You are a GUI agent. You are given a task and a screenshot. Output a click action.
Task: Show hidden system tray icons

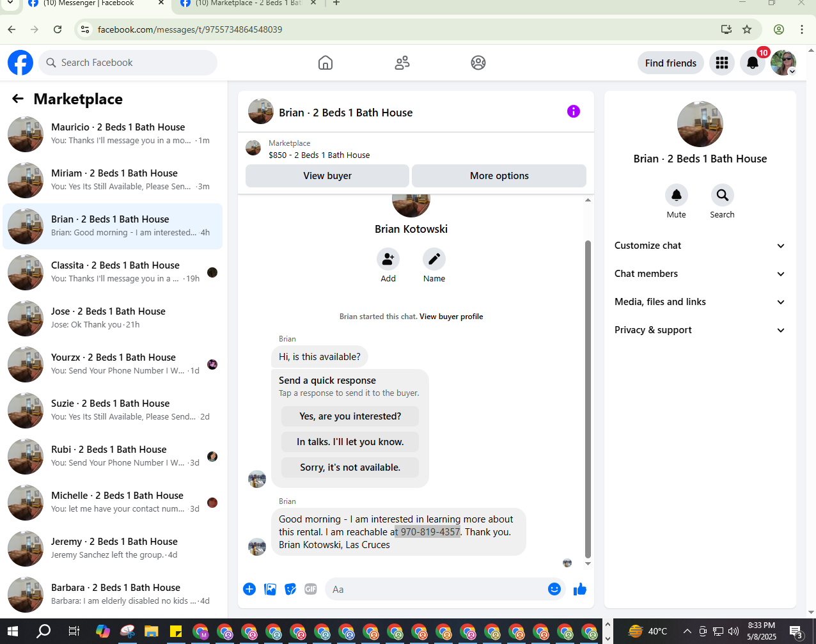coord(687,631)
